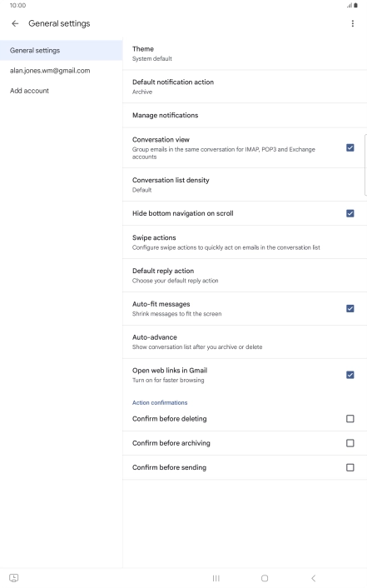
Task: Uncheck Hide bottom navigation on scroll
Action: pos(350,213)
